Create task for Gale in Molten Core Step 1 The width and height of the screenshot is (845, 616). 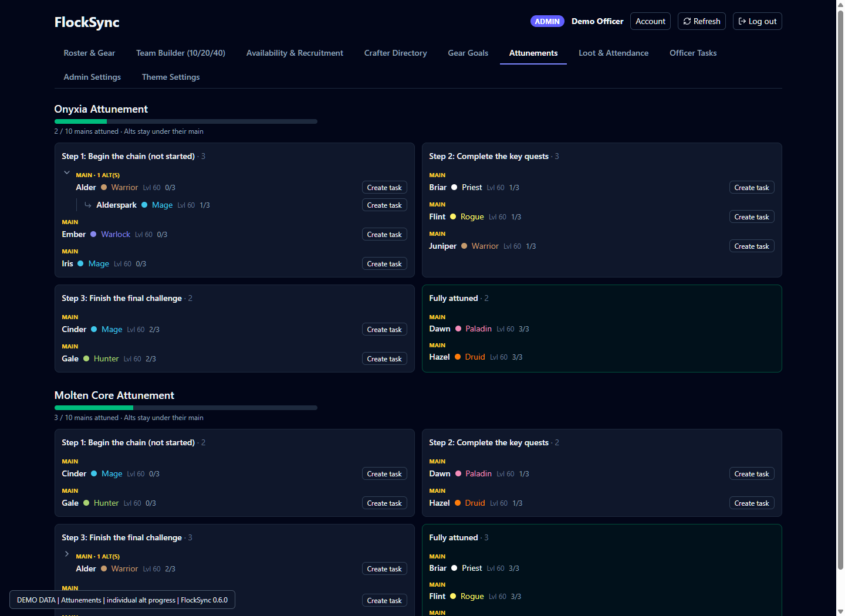pyautogui.click(x=384, y=503)
